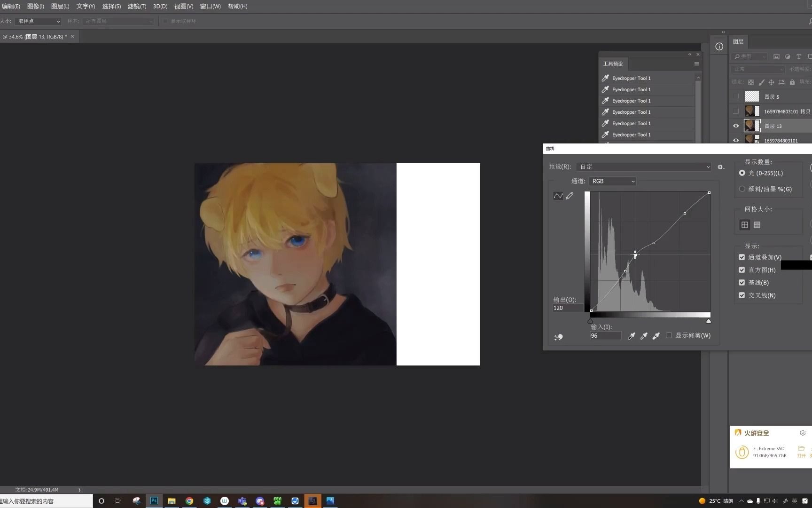Lock artboard nesting icon
This screenshot has width=812, height=508.
(781, 82)
